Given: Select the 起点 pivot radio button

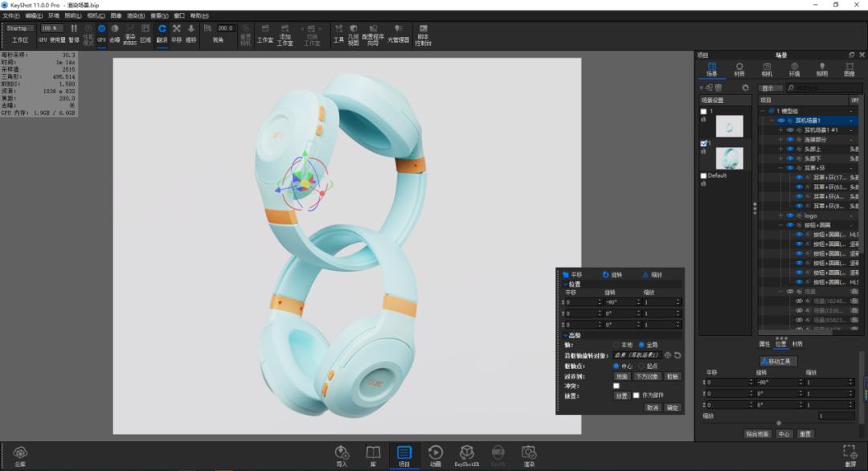Looking at the screenshot, I should (x=641, y=367).
